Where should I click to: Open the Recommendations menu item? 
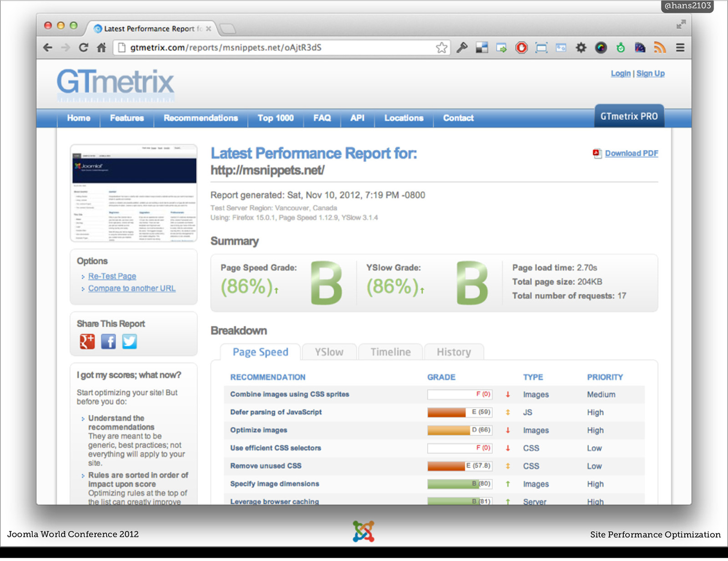[x=201, y=118]
